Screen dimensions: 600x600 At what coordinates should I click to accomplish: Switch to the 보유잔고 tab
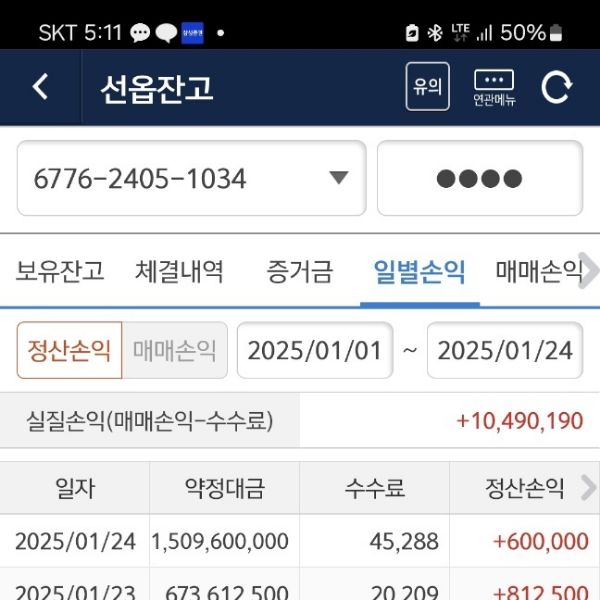coord(60,271)
